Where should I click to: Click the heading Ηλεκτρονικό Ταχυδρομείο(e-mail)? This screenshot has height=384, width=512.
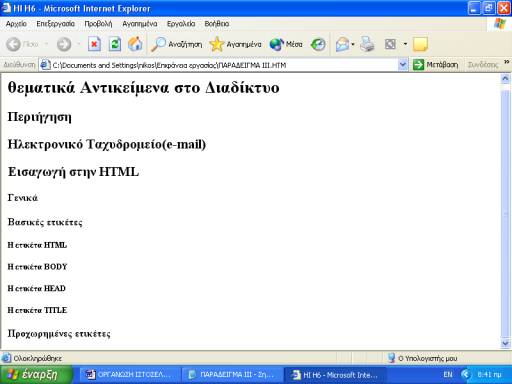coord(107,144)
